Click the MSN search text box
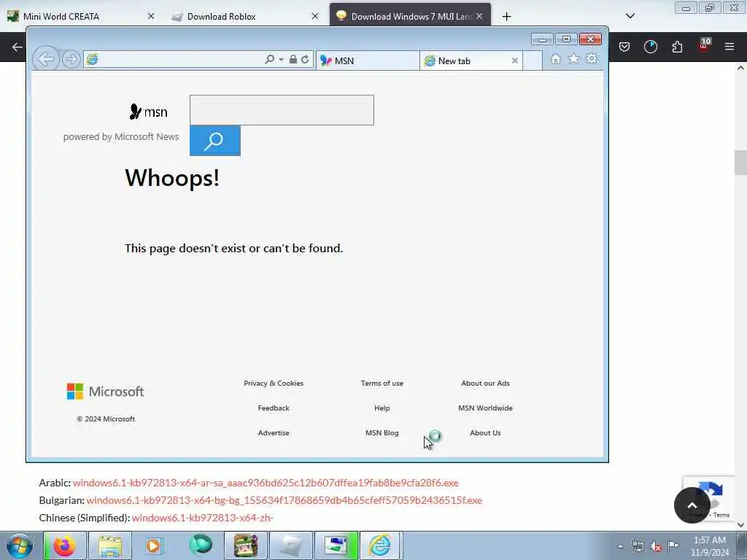The height and width of the screenshot is (560, 747). point(282,110)
